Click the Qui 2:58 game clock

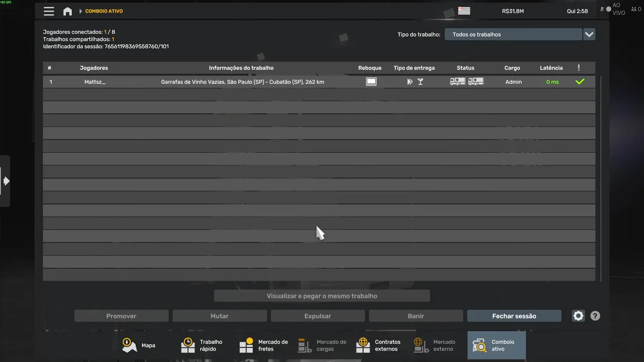(x=577, y=11)
